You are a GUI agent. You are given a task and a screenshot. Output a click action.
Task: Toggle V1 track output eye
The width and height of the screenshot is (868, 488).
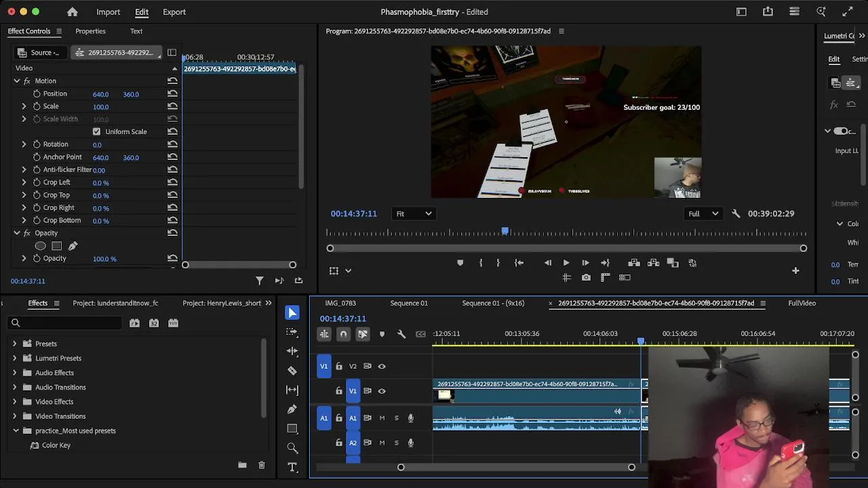coord(382,391)
